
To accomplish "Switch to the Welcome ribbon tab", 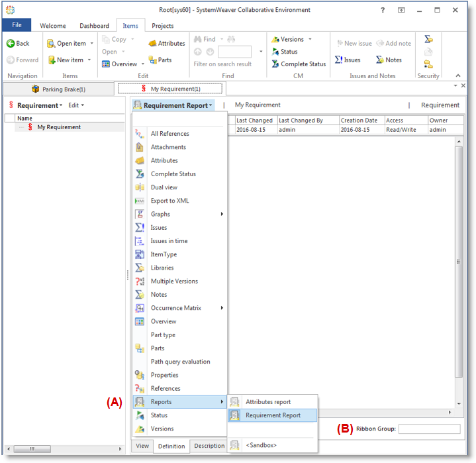I will (53, 26).
